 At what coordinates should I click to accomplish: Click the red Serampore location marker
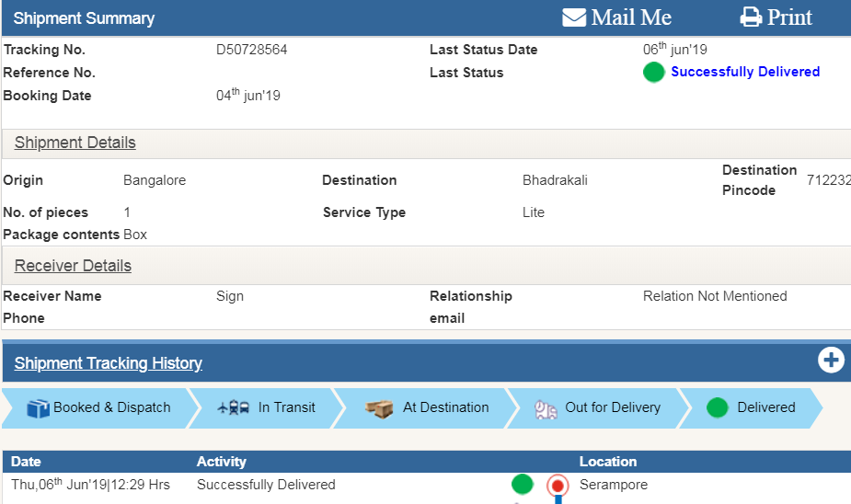[x=557, y=485]
